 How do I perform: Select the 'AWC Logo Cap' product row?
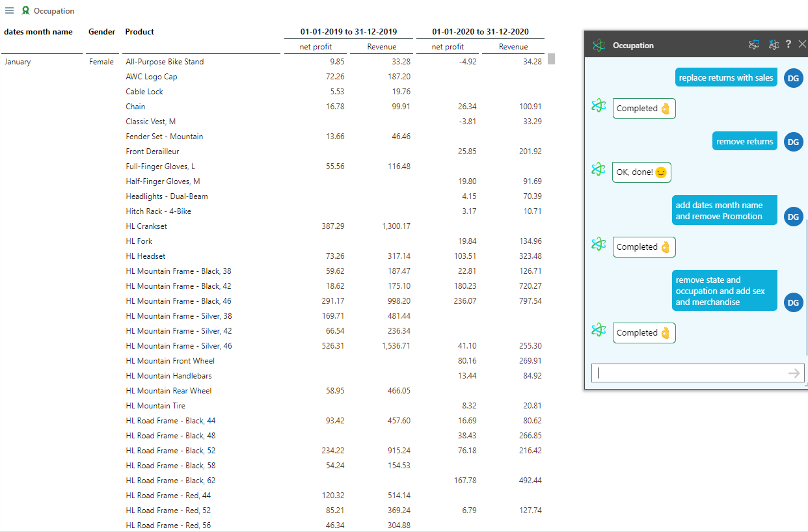tap(152, 77)
